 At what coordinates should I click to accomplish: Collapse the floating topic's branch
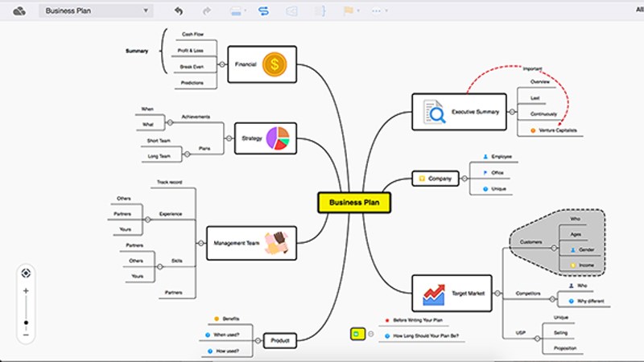coord(370,334)
